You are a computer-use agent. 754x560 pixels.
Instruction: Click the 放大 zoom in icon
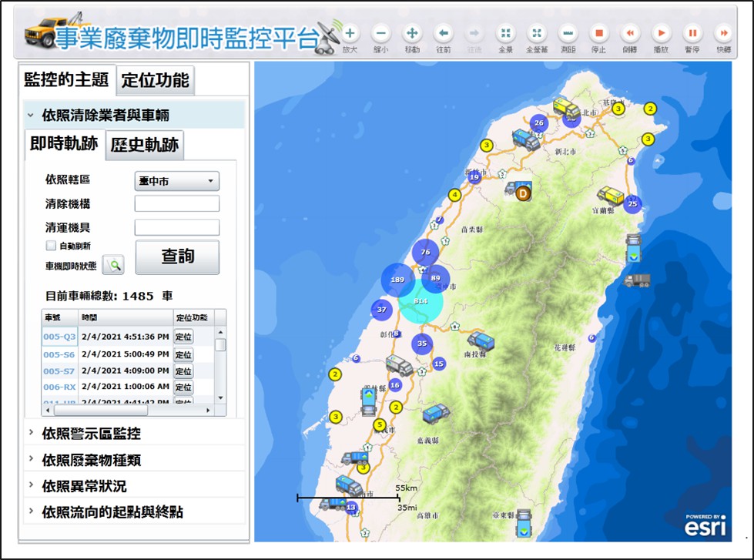350,33
